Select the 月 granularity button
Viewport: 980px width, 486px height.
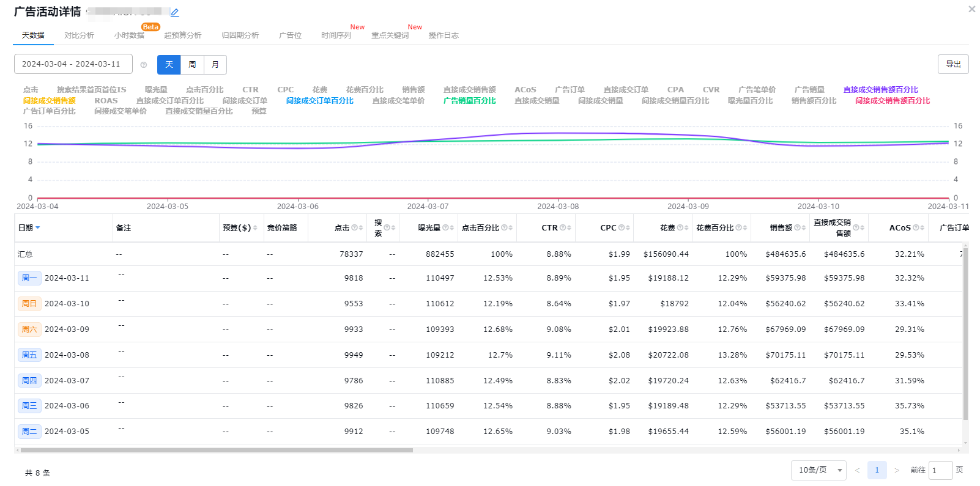(215, 65)
